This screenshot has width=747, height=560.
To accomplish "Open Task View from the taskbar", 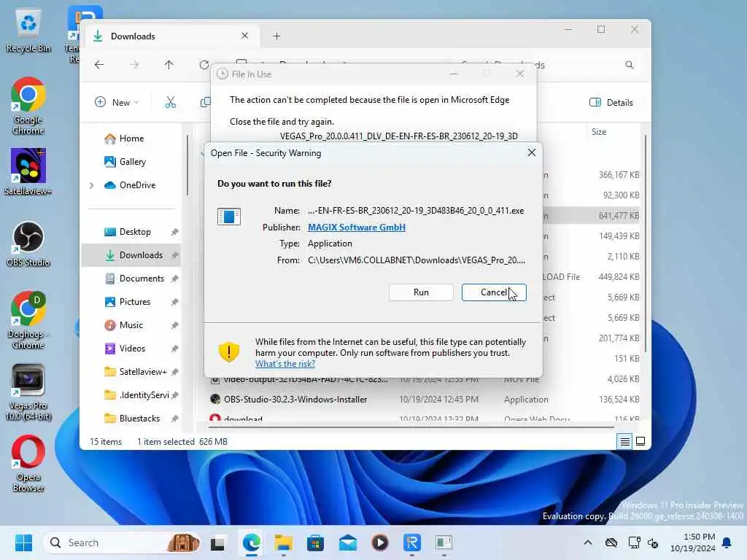I will [x=219, y=542].
